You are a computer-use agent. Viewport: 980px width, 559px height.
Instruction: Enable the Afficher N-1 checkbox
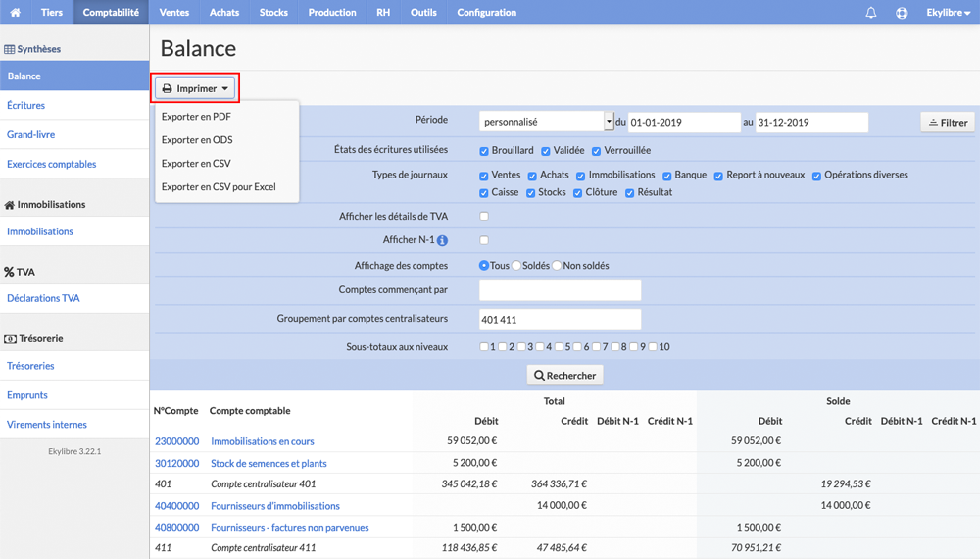[x=484, y=240]
